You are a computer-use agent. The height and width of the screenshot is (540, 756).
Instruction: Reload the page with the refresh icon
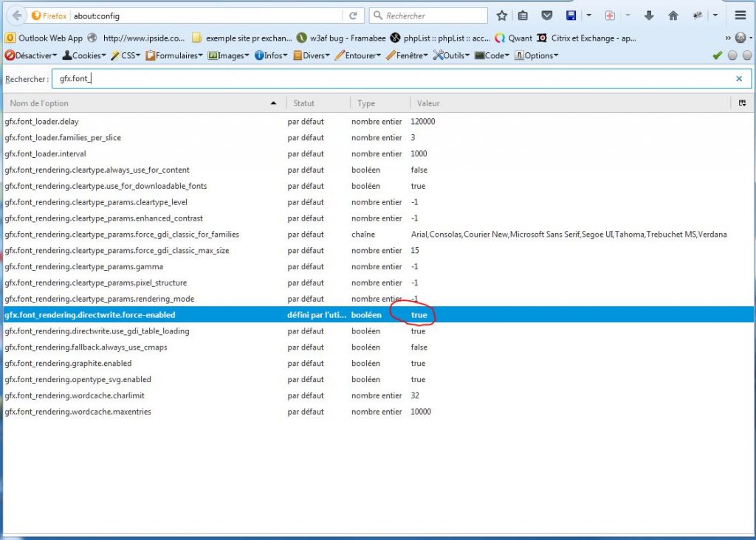point(353,15)
